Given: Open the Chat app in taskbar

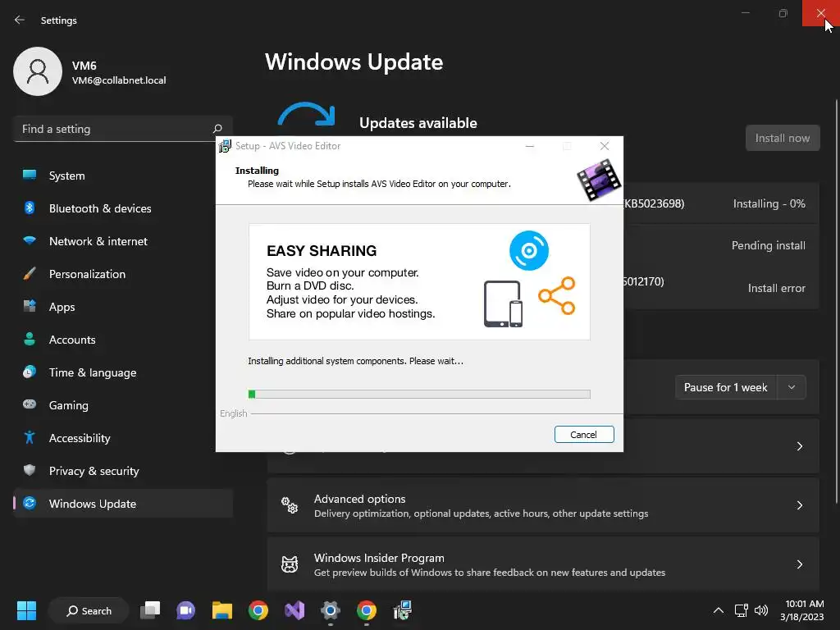Looking at the screenshot, I should point(186,610).
